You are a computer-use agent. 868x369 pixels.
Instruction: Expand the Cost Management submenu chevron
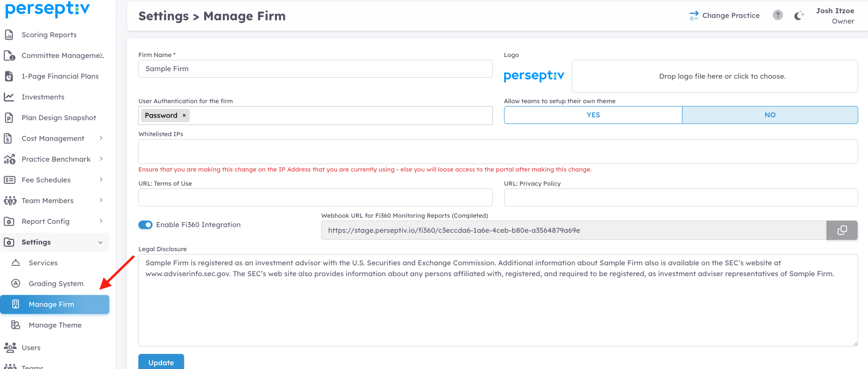click(x=101, y=138)
